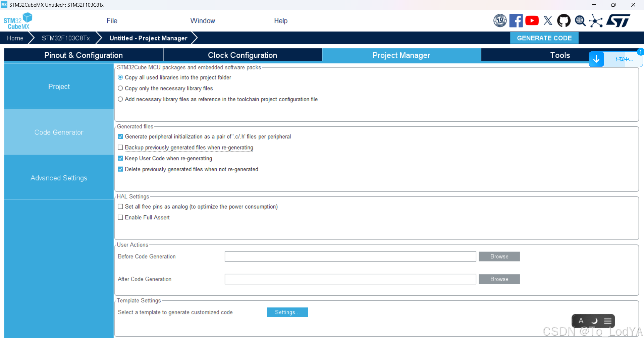Click the STM32CubeMX title bar app icon
644x342 pixels.
coord(4,5)
